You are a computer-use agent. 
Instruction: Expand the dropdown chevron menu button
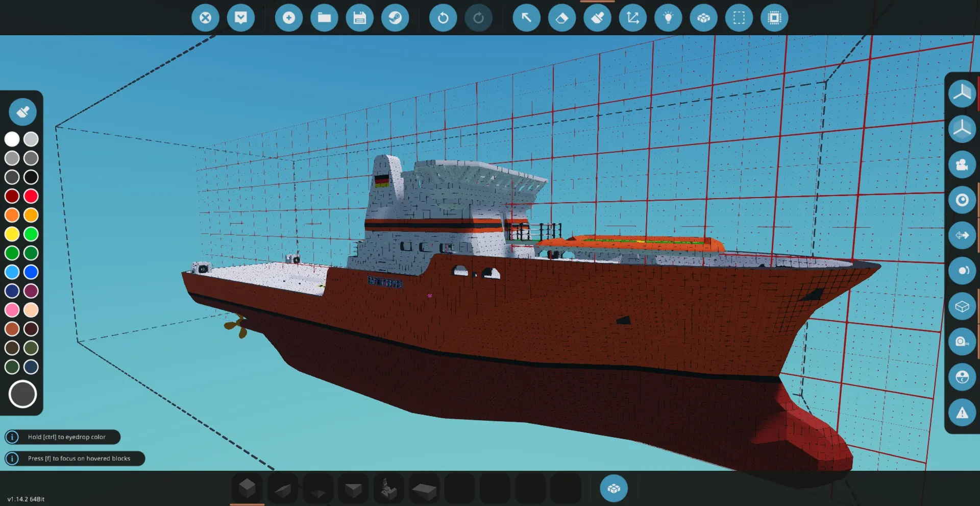240,18
